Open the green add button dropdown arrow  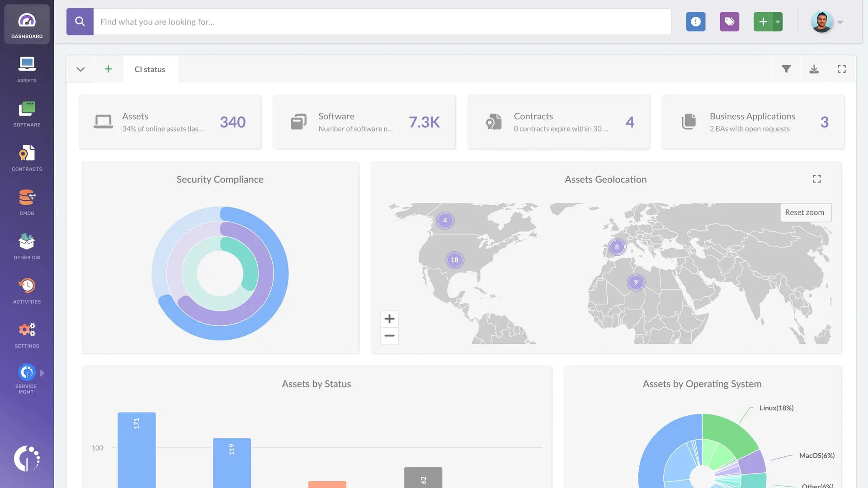click(778, 22)
